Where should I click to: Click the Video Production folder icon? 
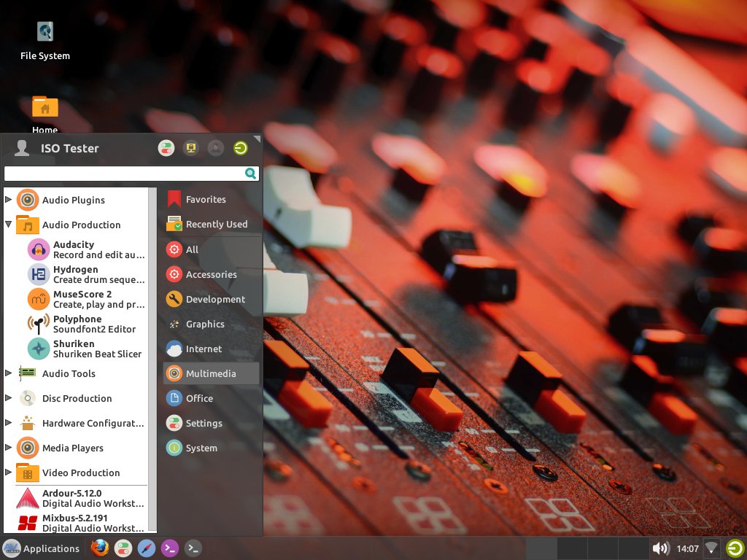click(x=28, y=472)
